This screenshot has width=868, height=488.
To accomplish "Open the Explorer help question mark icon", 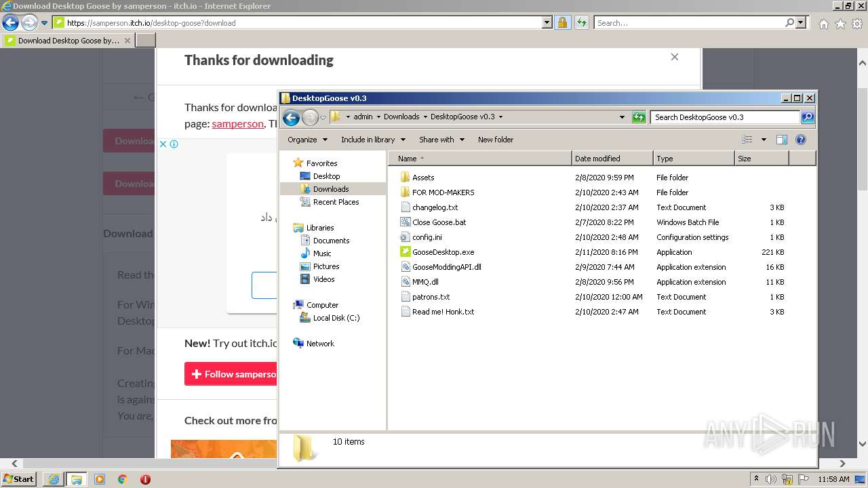I will [x=801, y=140].
